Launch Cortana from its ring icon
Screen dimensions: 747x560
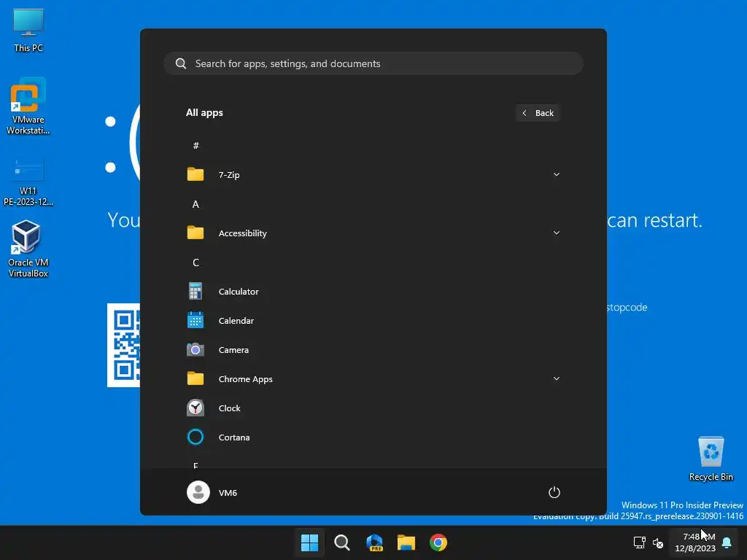click(196, 437)
